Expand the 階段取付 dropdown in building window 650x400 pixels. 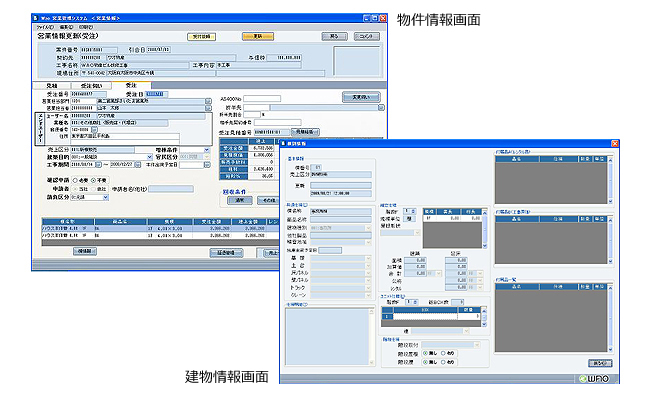pyautogui.click(x=478, y=343)
